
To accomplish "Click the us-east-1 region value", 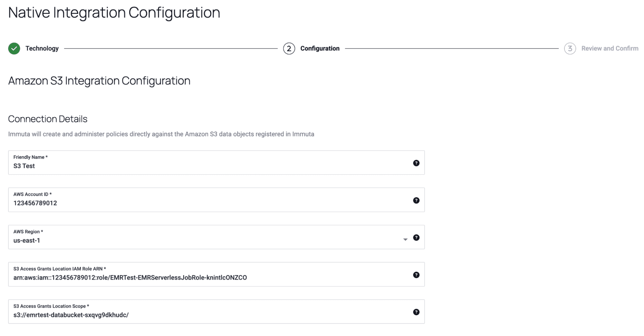I will (x=27, y=240).
